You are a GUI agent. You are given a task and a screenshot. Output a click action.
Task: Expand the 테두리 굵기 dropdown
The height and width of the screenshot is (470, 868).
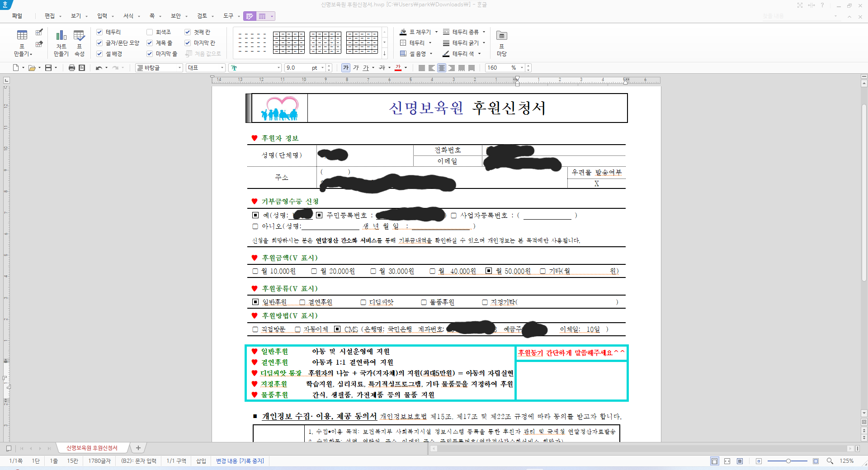tap(484, 43)
